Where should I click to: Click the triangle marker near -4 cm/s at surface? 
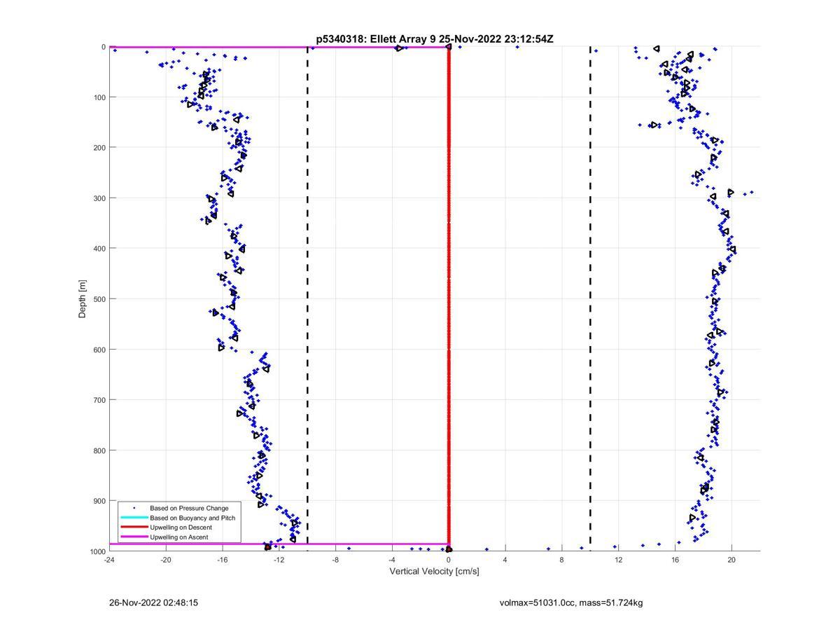point(398,48)
